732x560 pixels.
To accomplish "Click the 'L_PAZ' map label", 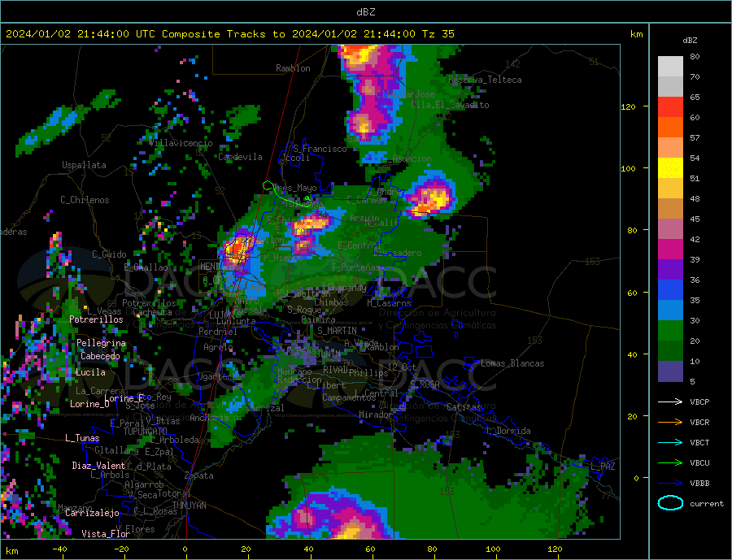I will tap(603, 467).
